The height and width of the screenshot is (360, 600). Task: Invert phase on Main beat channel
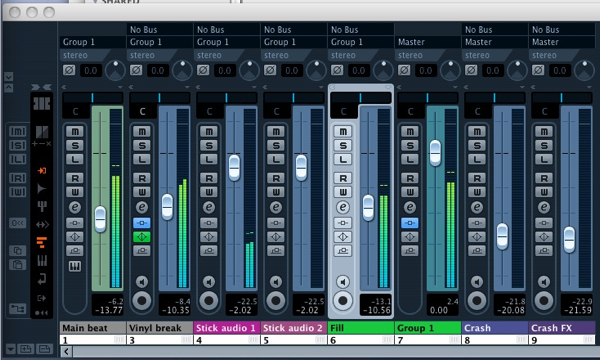[x=69, y=70]
